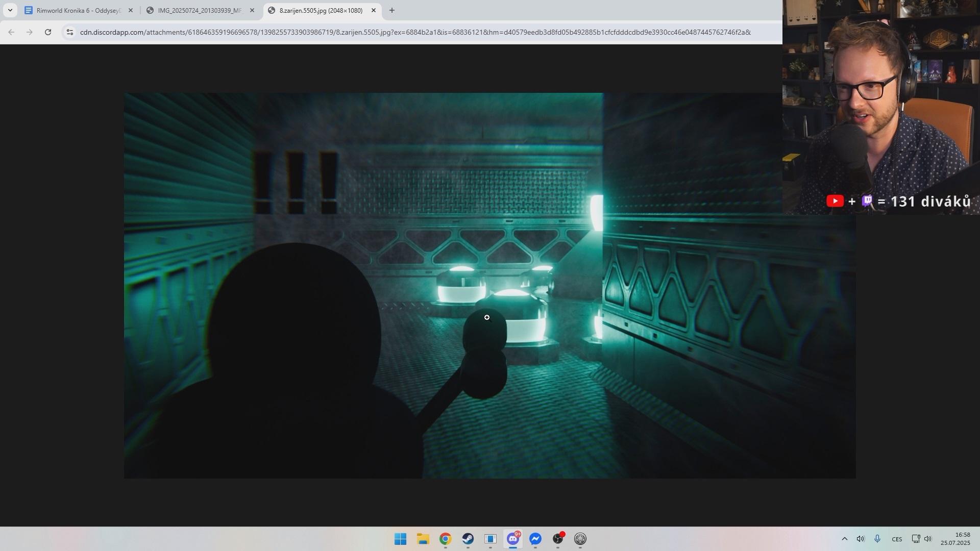Select the 8.zarijen.5505.jpg tab

[322, 10]
